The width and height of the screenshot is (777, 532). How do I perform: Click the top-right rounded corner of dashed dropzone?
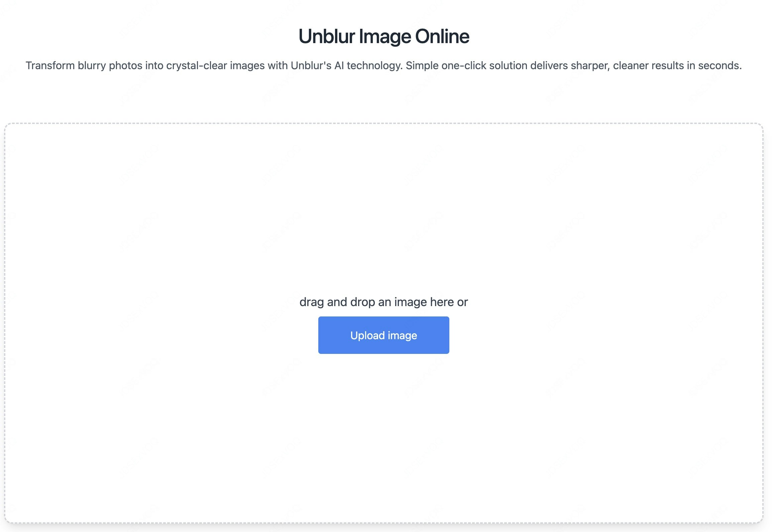(760, 126)
